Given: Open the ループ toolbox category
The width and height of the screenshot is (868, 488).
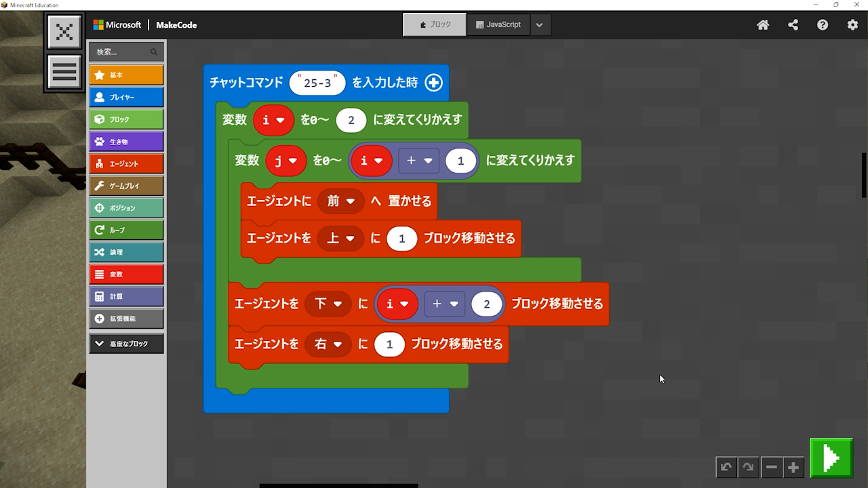Looking at the screenshot, I should tap(126, 230).
